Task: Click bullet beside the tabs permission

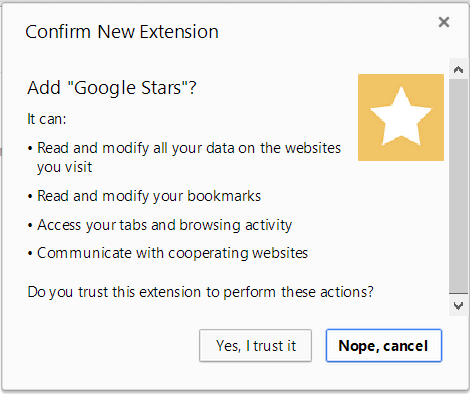Action: [x=30, y=226]
